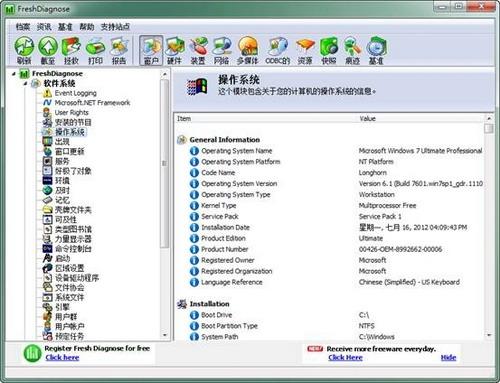Select 安装的节目 in the tree

tap(73, 122)
